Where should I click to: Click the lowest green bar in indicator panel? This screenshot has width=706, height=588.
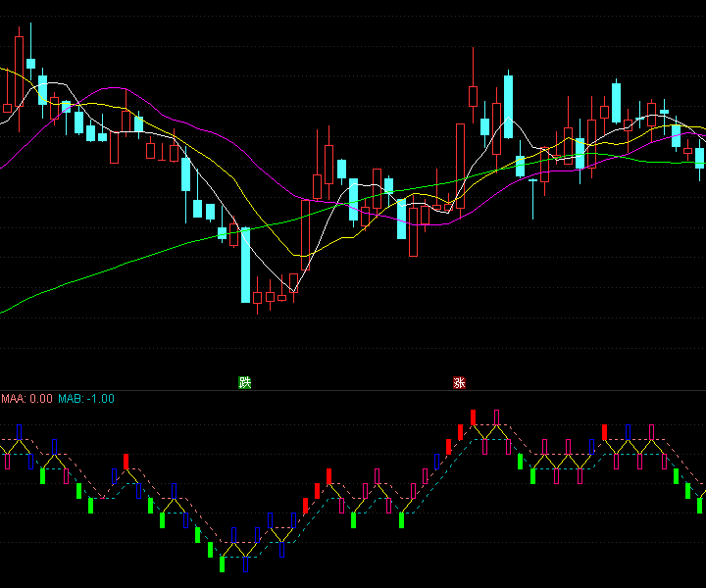(x=222, y=564)
